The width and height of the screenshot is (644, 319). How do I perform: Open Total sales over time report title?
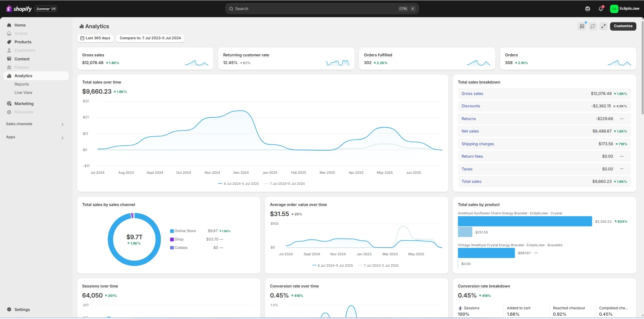[x=101, y=82]
